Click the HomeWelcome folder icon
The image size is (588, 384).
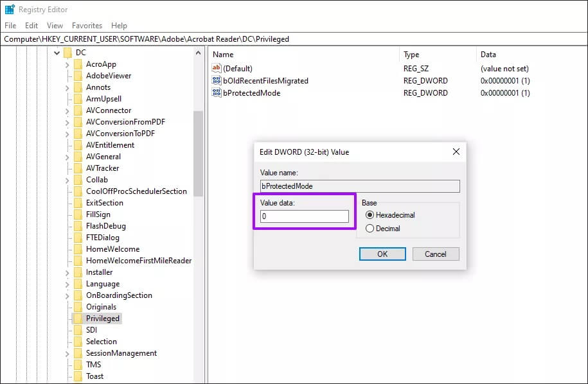coord(78,249)
